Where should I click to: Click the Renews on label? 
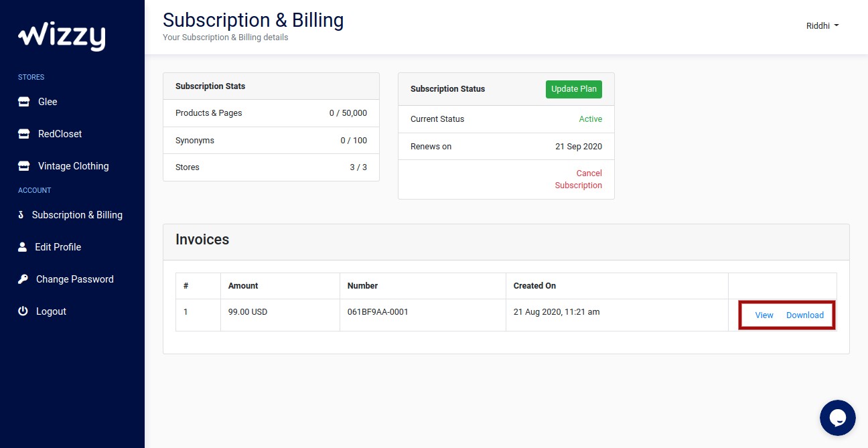[x=431, y=147]
